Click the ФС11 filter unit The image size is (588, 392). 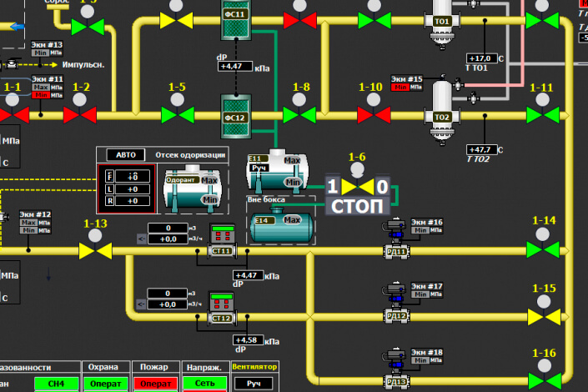[235, 19]
